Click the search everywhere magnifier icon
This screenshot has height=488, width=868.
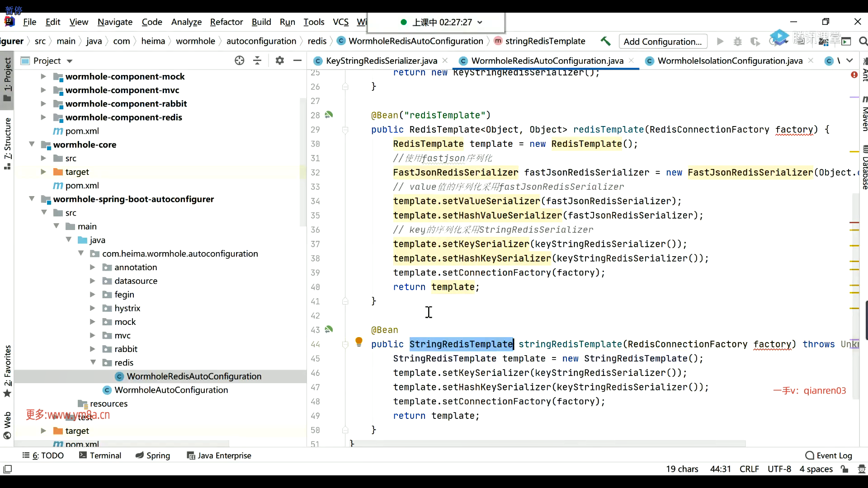pyautogui.click(x=863, y=42)
